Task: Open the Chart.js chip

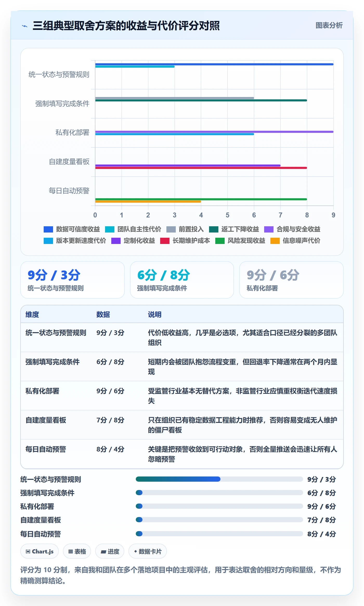Action: point(40,551)
